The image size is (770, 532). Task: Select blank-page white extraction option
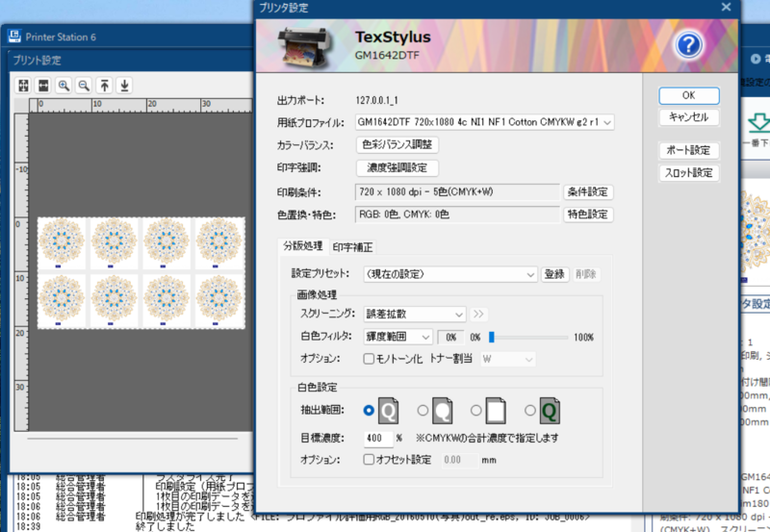tap(475, 410)
